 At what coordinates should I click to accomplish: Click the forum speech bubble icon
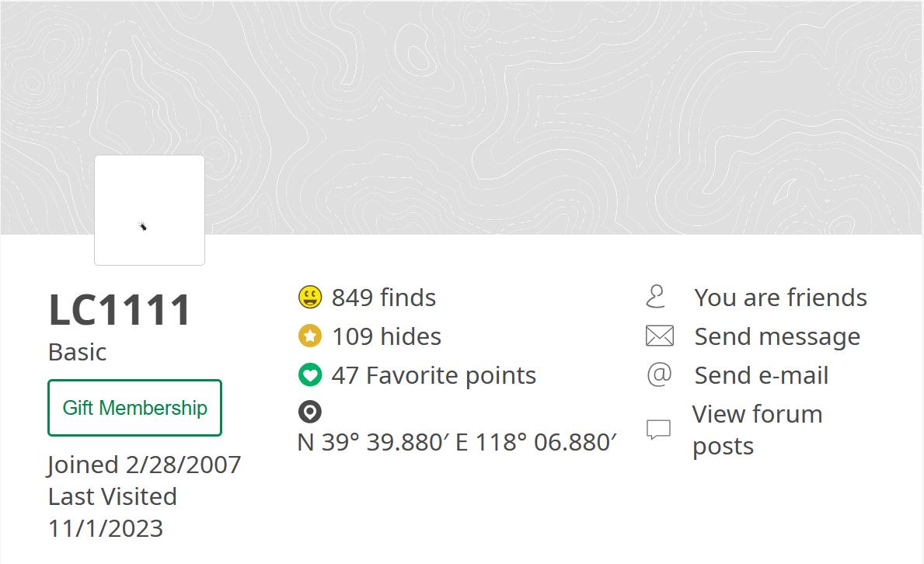click(x=659, y=430)
